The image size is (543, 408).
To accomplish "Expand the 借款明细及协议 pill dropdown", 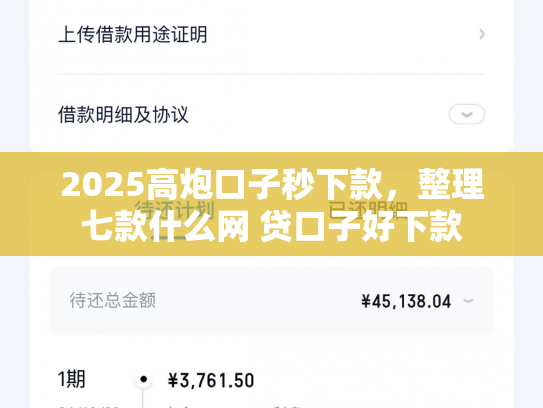I will [x=466, y=114].
